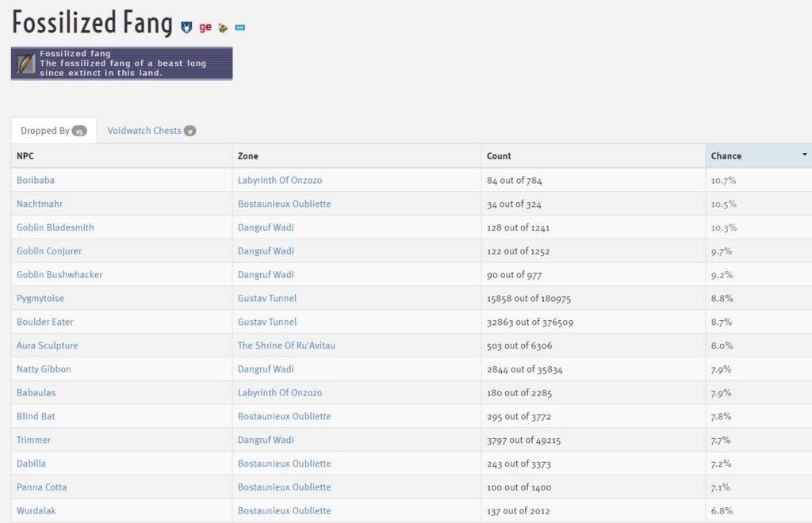Viewport: 812px width, 523px height.
Task: Open Dangruf Wadi zone in Natty Gibbon row
Action: tap(266, 368)
